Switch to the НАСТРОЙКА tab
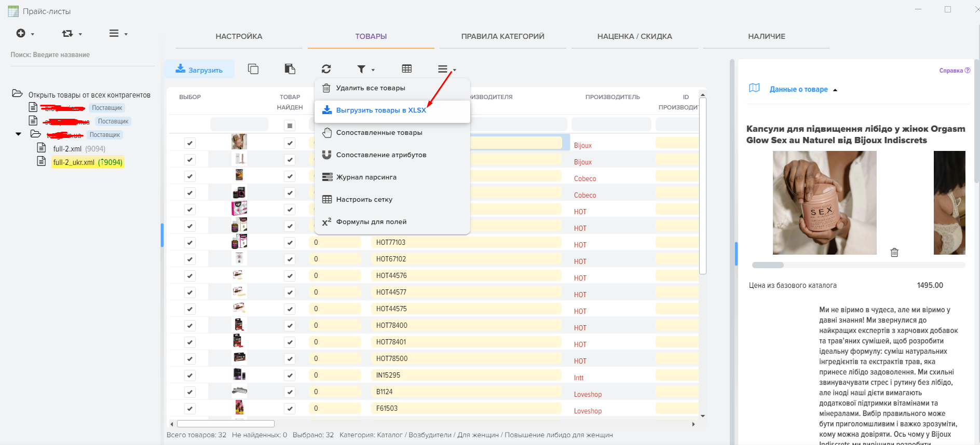This screenshot has height=445, width=980. tap(239, 36)
